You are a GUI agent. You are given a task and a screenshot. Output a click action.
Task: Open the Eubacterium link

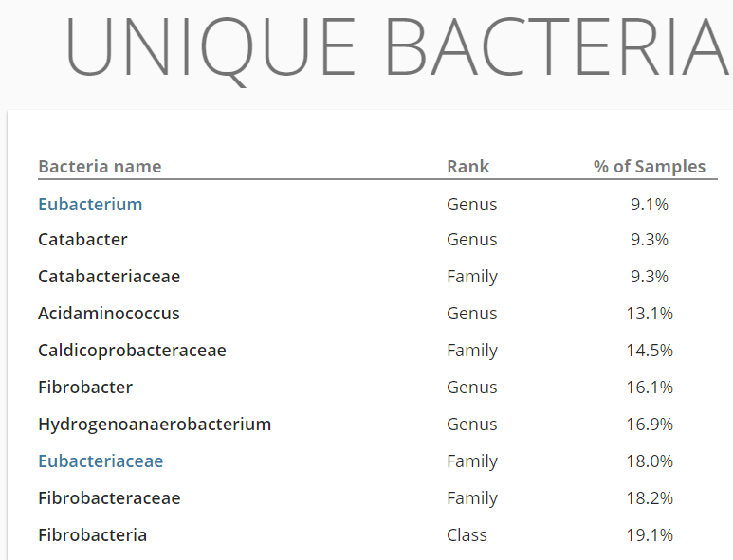coord(90,204)
